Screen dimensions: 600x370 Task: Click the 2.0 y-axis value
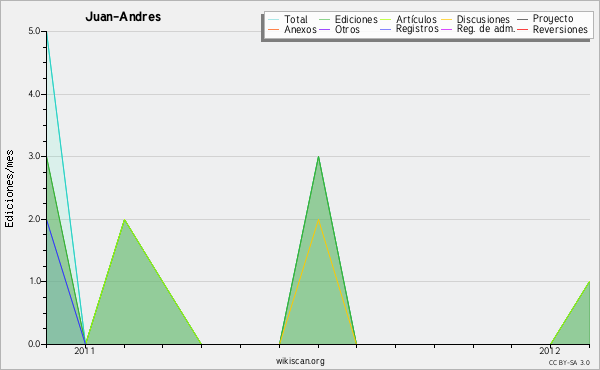point(34,219)
